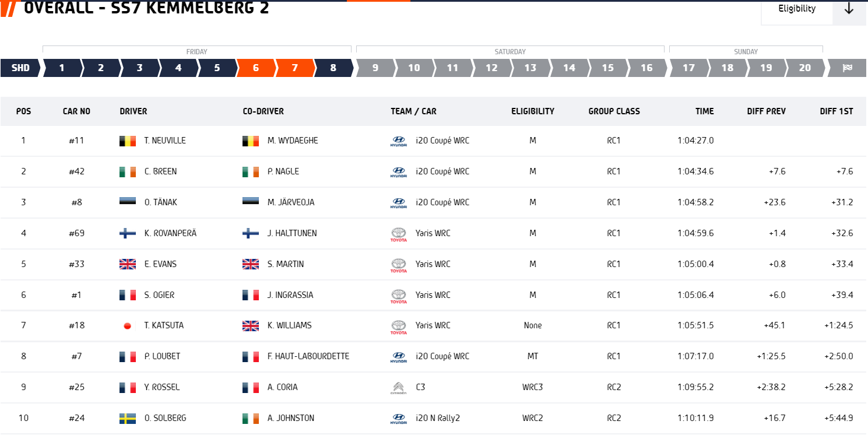Click Toyota logo in Rovanperä's row
Image resolution: width=868 pixels, height=435 pixels.
[x=399, y=233]
